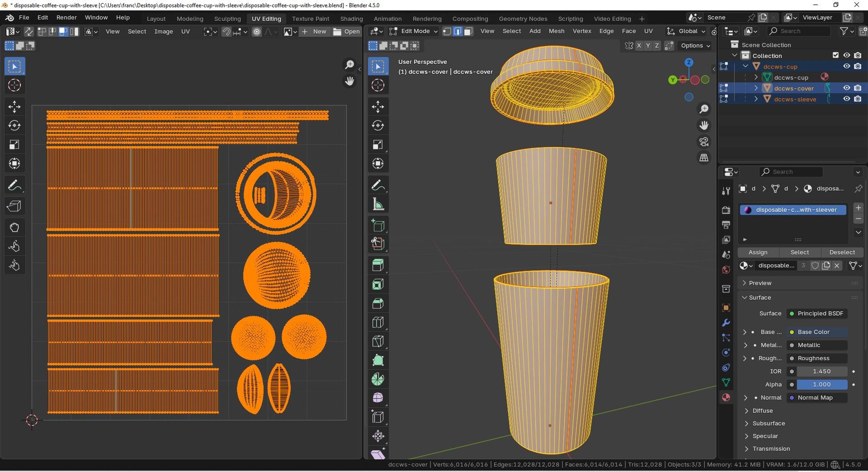Image resolution: width=868 pixels, height=472 pixels.
Task: Select the Bevel tool
Action: [378, 303]
